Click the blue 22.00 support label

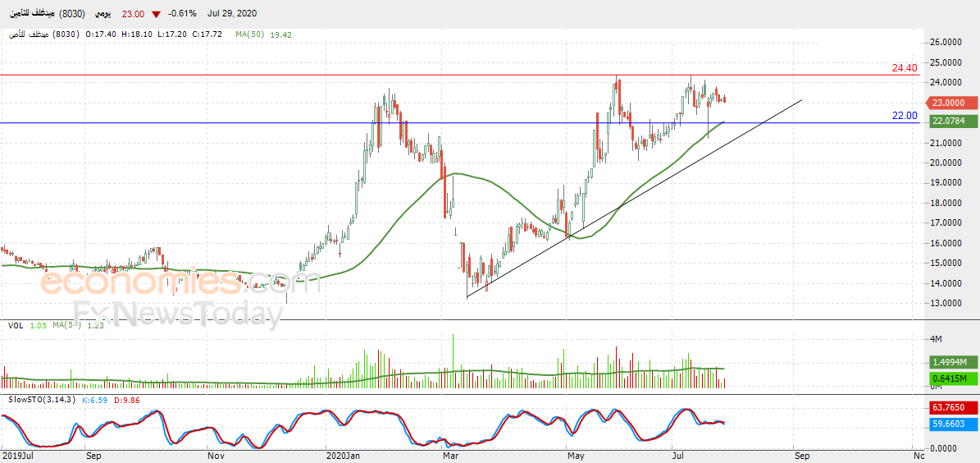pyautogui.click(x=905, y=115)
